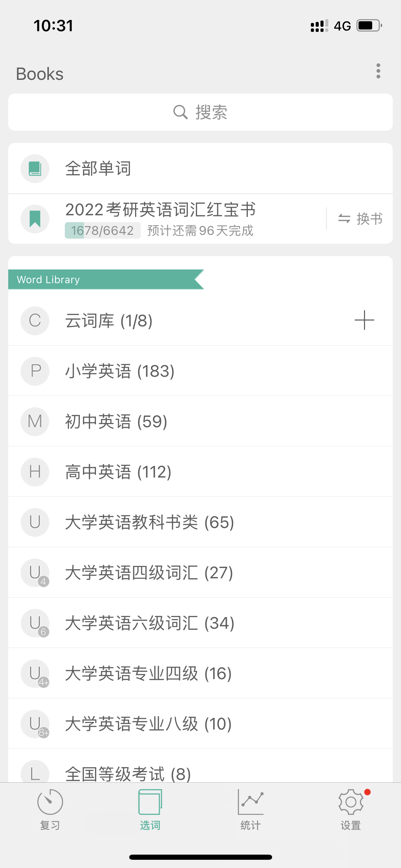
Task: Open the 高中英语 (112) word list
Action: click(118, 472)
